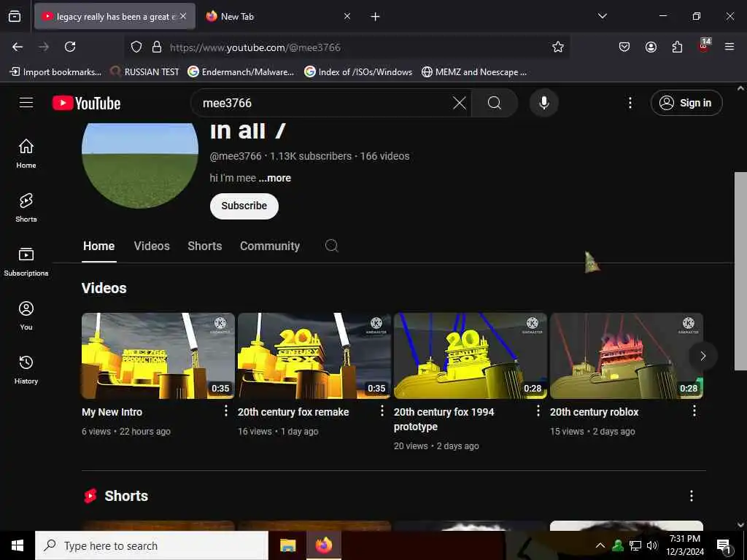Switch to the Community tab

(x=270, y=246)
